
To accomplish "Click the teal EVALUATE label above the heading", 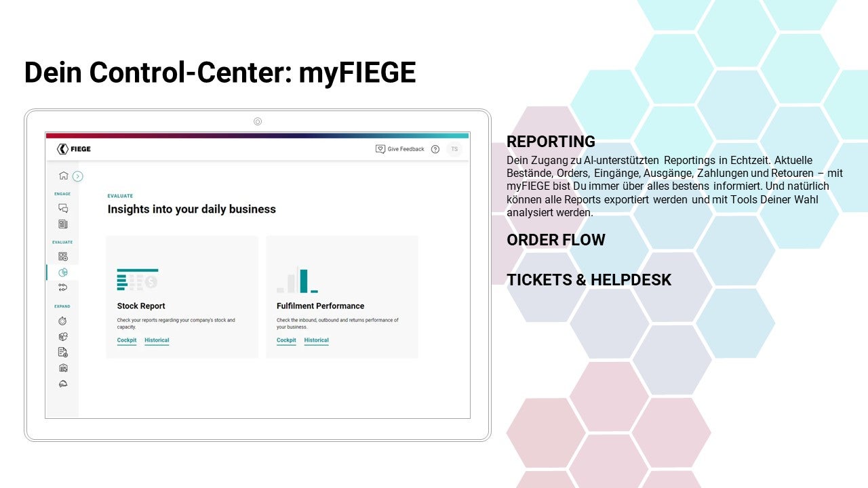I will 120,196.
